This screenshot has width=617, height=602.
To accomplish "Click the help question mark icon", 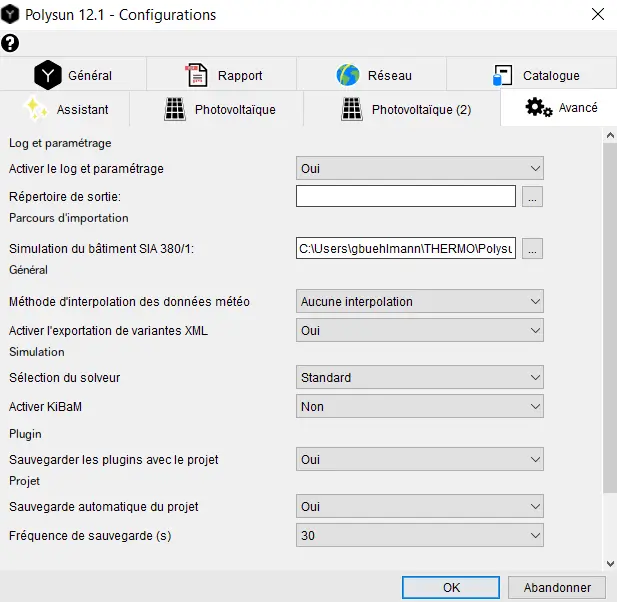I will coord(10,43).
